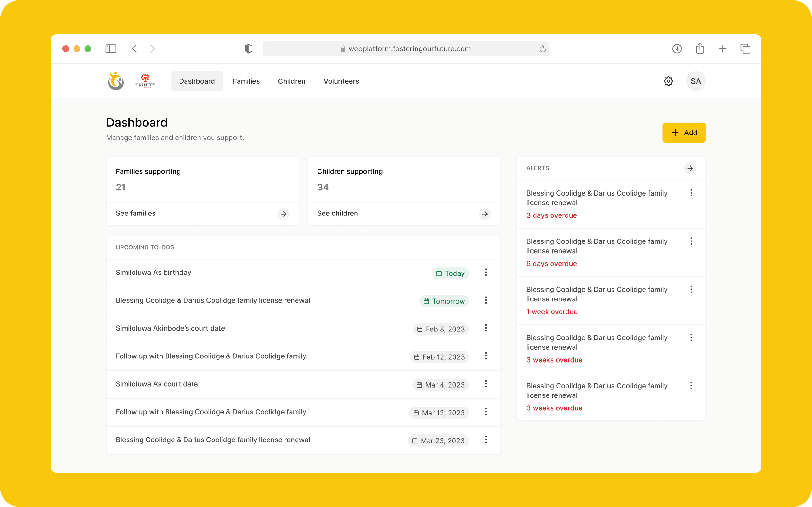The height and width of the screenshot is (507, 812).
Task: Open the settings gear icon
Action: click(668, 81)
